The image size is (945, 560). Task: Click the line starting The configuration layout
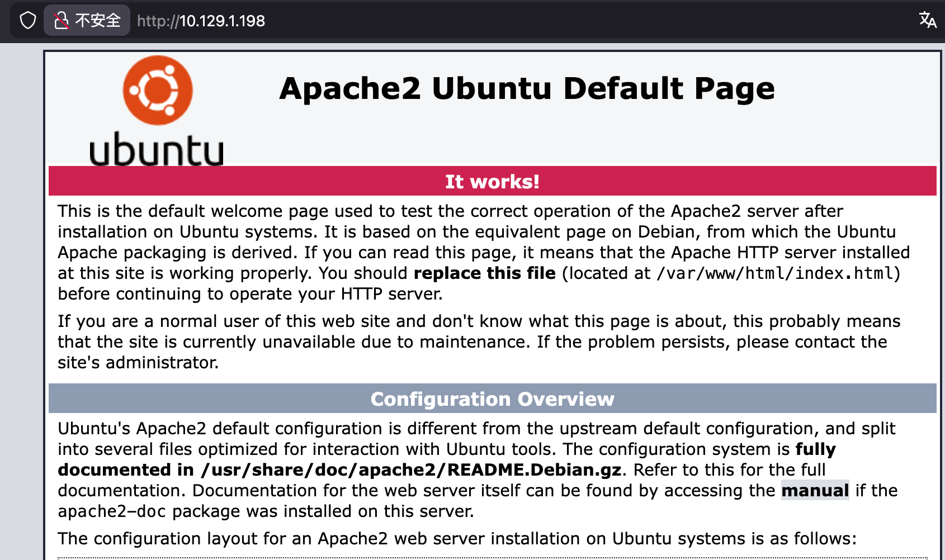click(x=456, y=539)
